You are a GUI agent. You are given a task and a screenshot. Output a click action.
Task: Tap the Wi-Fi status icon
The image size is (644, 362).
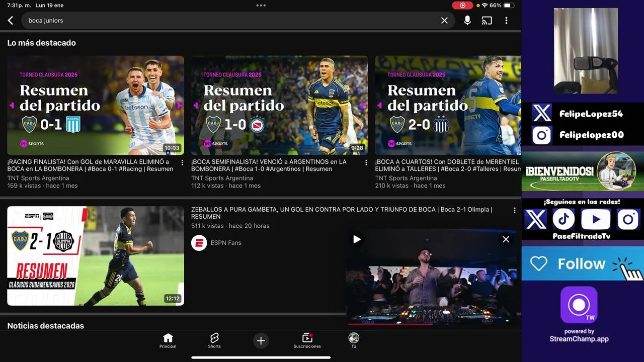click(x=485, y=6)
